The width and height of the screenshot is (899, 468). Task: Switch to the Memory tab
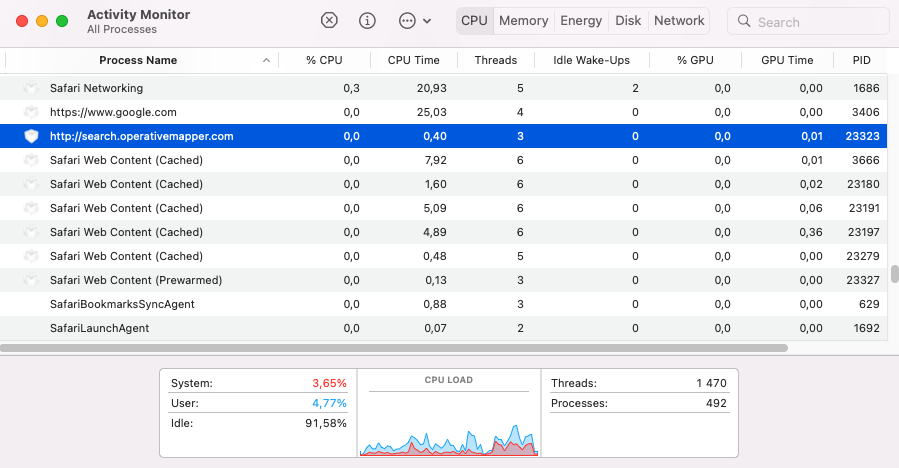pos(523,21)
